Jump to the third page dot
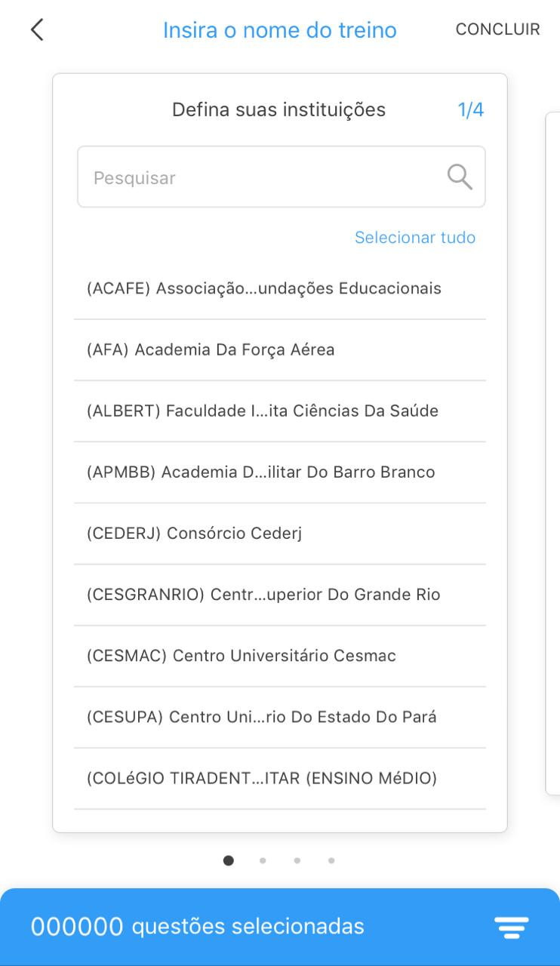560x966 pixels. point(297,860)
